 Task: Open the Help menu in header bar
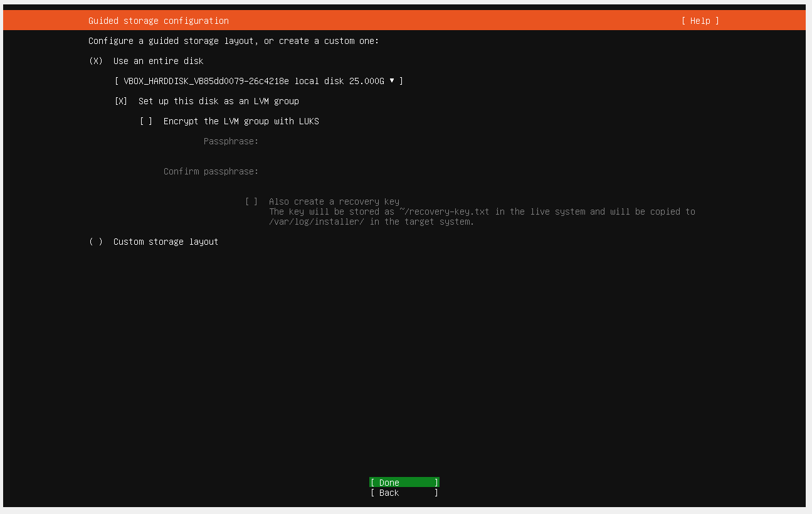[700, 21]
